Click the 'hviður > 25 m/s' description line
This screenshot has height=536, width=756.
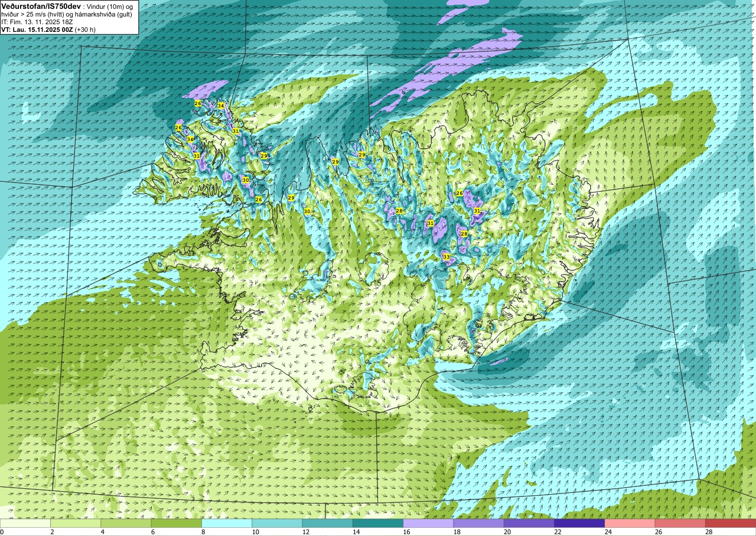click(x=67, y=14)
